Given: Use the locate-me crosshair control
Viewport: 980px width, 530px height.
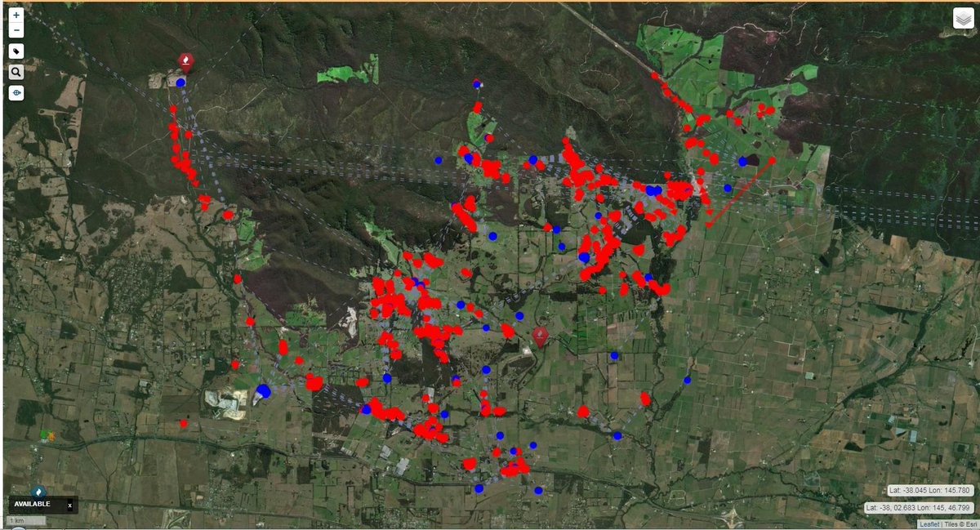Looking at the screenshot, I should tap(16, 92).
